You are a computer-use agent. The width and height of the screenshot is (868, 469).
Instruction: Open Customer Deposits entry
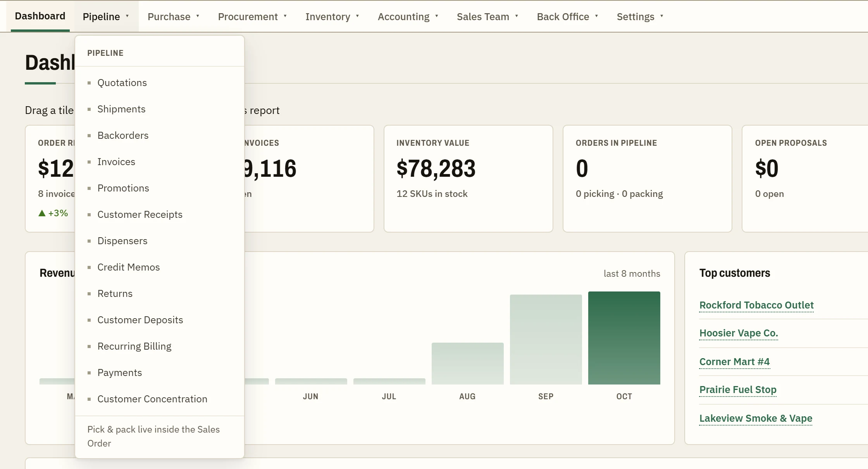(x=160, y=320)
